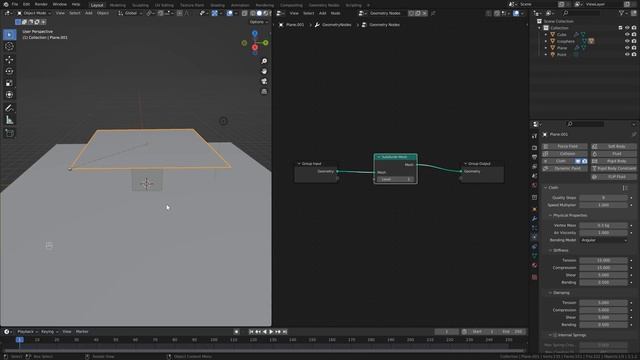Click the Speed Multiplier slider

point(603,205)
